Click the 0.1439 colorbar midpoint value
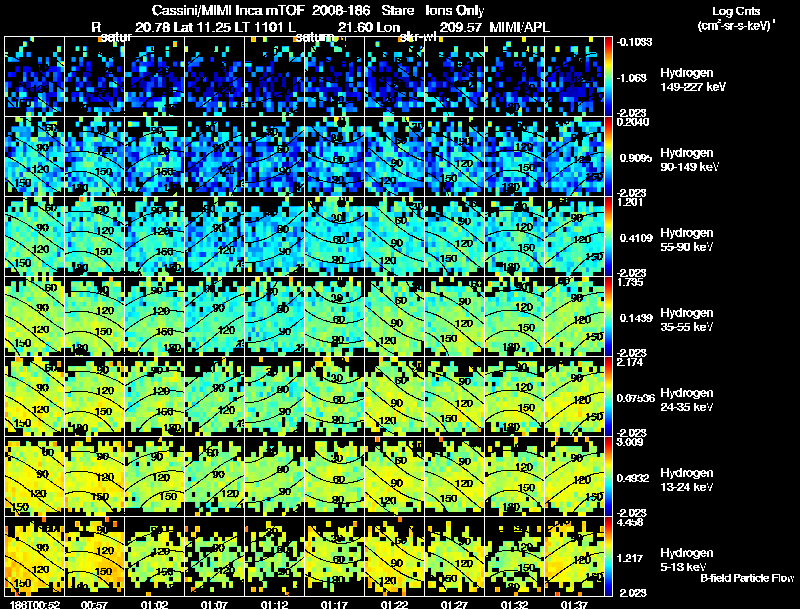This screenshot has width=800, height=609. coord(636,318)
